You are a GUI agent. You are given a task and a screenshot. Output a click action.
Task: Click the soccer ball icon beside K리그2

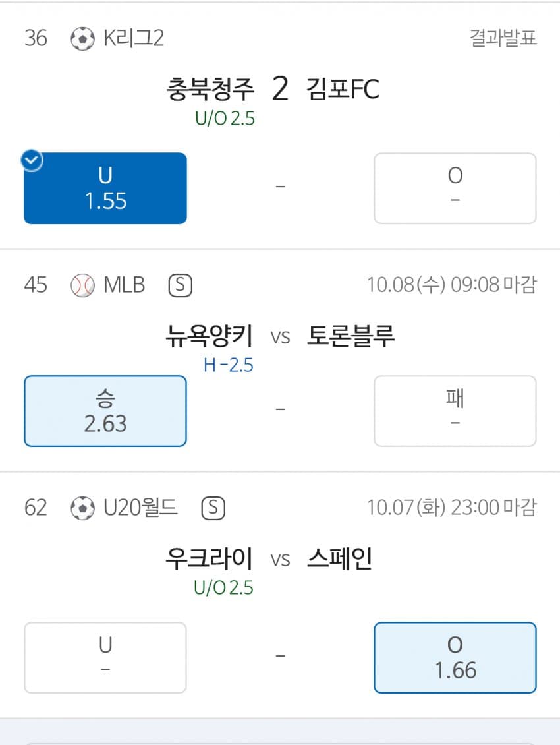[x=82, y=39]
